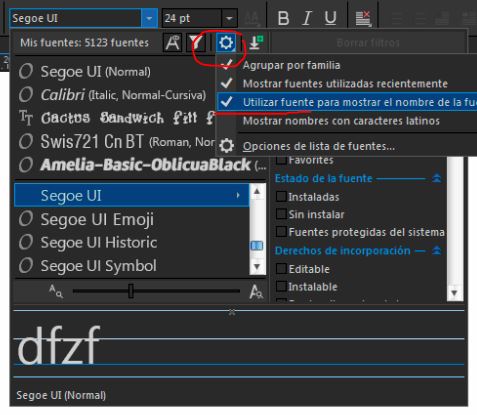
Task: Select Segoe UI Symbol font
Action: pos(98,266)
